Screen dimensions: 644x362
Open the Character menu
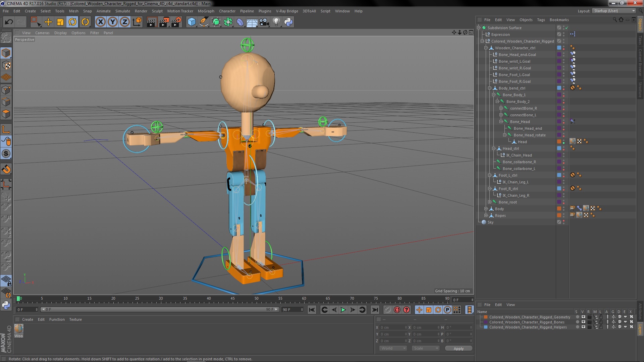click(x=227, y=11)
